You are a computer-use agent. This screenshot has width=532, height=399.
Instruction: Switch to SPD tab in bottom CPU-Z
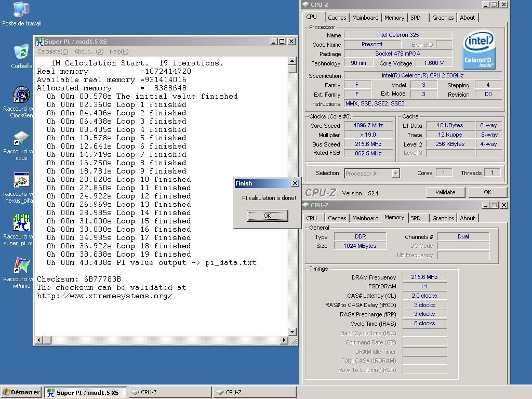coord(416,218)
